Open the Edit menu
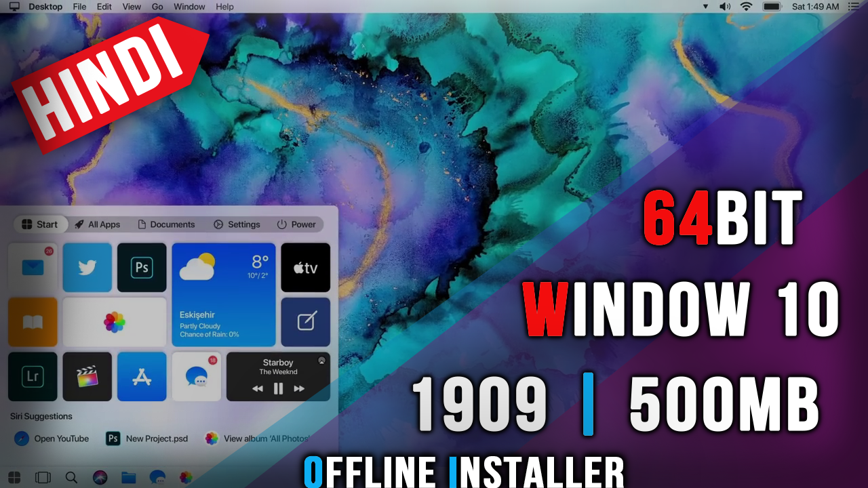 coord(104,7)
